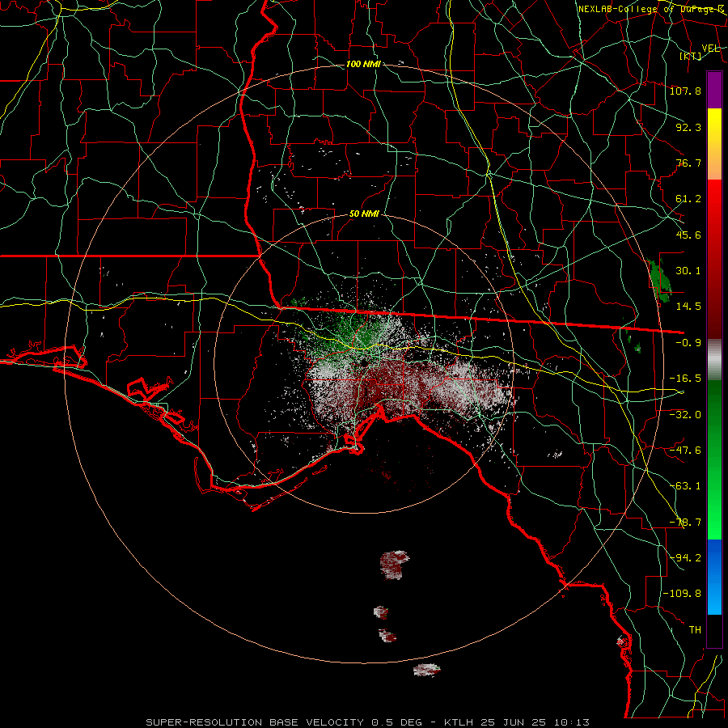Viewport: 728px width, 728px height.
Task: Click the -78.7 value on the velocity scale
Action: click(685, 522)
